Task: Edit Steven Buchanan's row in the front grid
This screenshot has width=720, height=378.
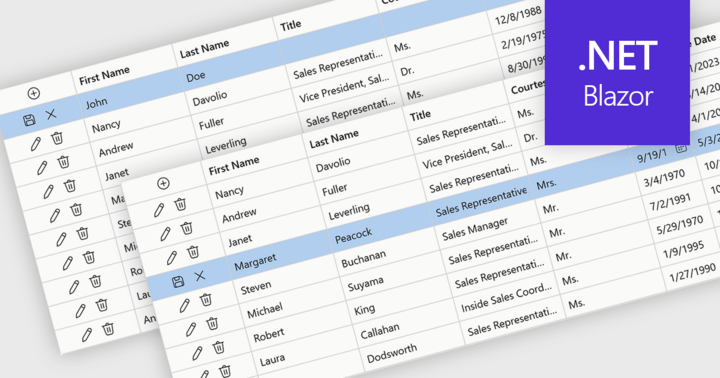Action: pos(185,305)
